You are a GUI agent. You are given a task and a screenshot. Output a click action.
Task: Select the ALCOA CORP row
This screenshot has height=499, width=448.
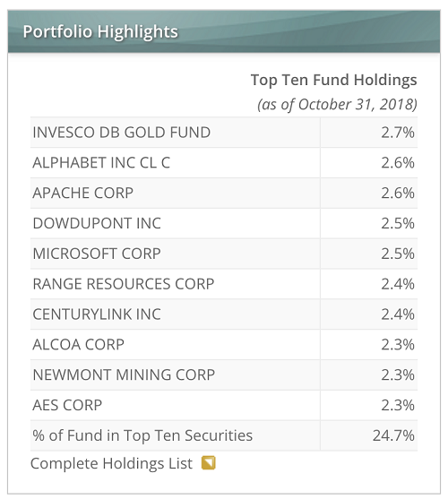(x=224, y=344)
